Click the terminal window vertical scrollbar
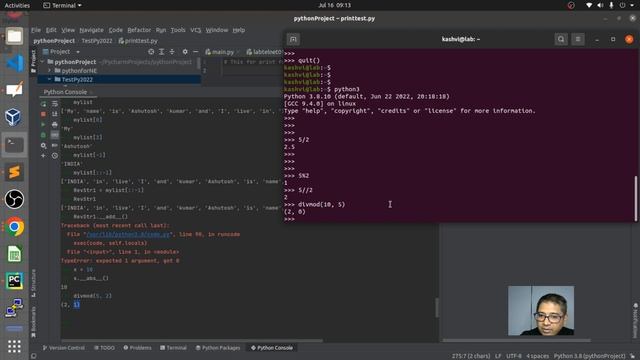Image resolution: width=640 pixels, height=360 pixels. click(636, 199)
